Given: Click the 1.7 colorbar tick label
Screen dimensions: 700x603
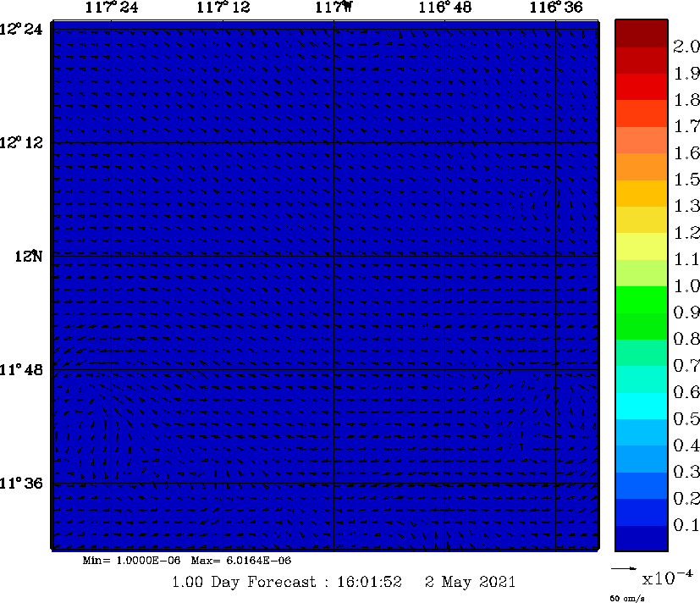Looking at the screenshot, I should (686, 126).
